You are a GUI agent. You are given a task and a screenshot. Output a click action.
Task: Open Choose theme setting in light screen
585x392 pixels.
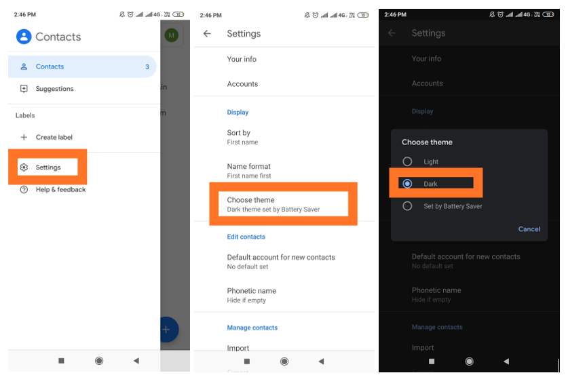click(283, 204)
